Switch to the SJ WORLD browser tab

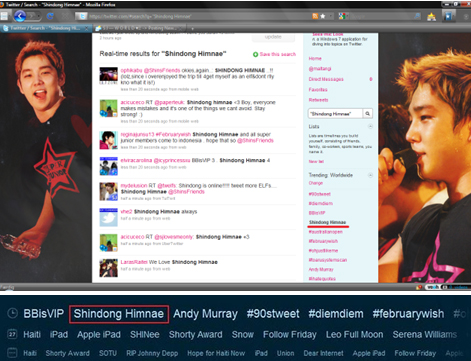(x=139, y=28)
